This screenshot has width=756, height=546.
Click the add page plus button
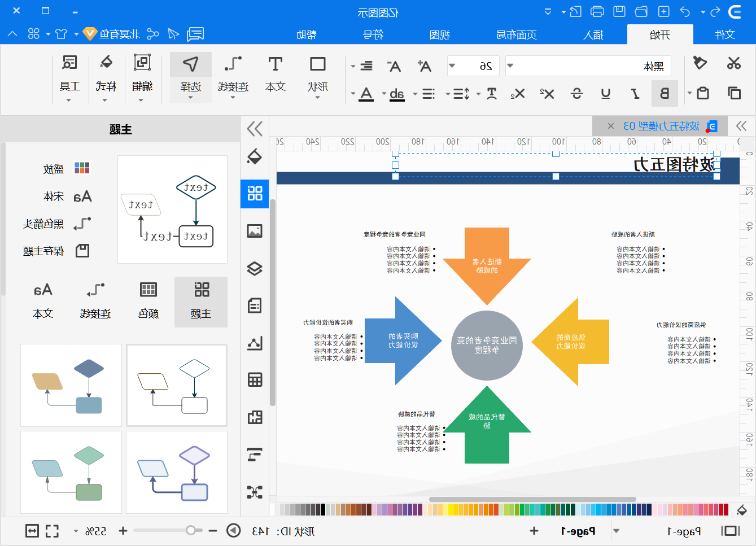(534, 531)
